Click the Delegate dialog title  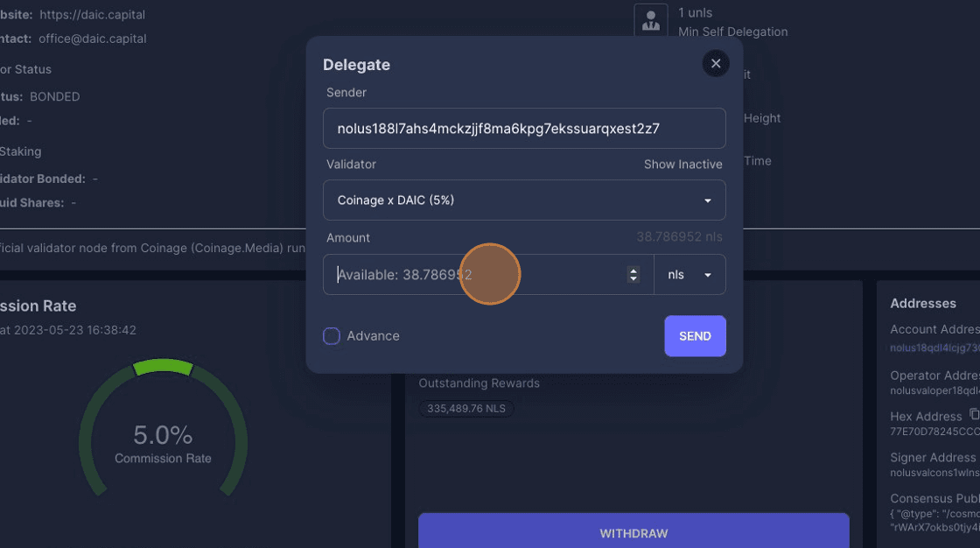tap(356, 65)
